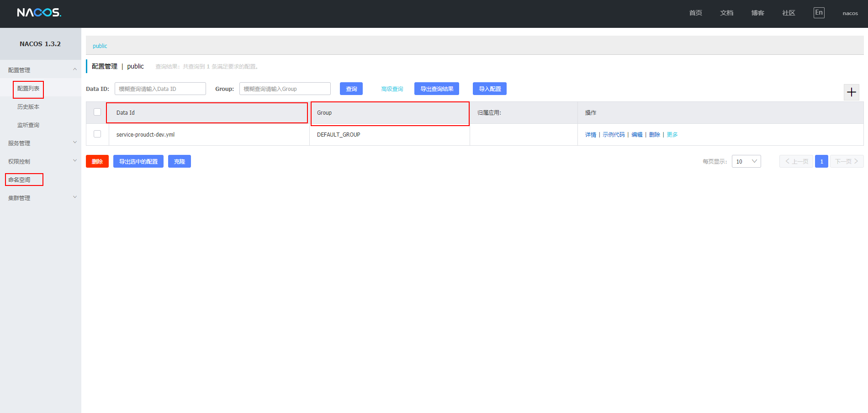868x413 pixels.
Task: Open 文档 in the top navigation
Action: (x=726, y=13)
